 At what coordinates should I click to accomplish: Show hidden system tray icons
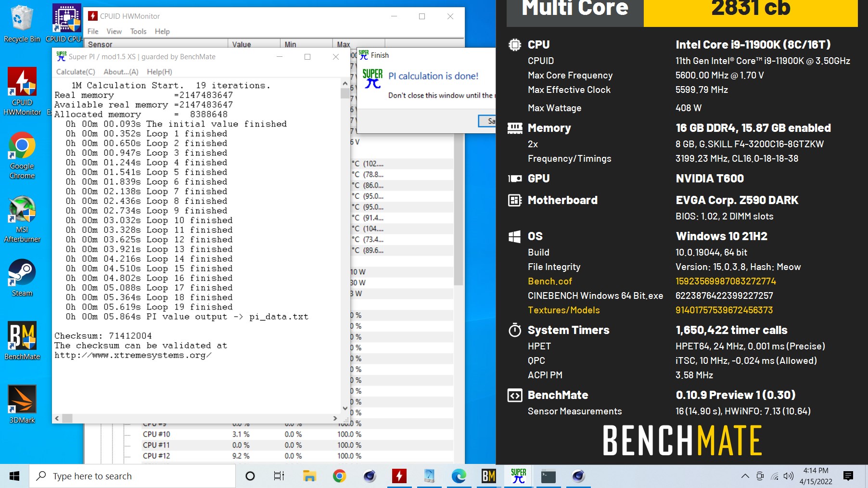(745, 476)
